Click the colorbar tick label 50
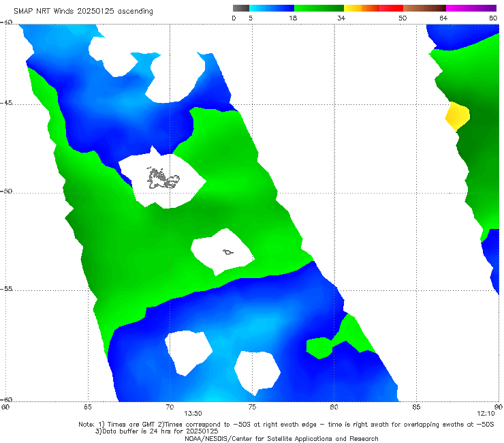The width and height of the screenshot is (504, 443). (x=403, y=18)
